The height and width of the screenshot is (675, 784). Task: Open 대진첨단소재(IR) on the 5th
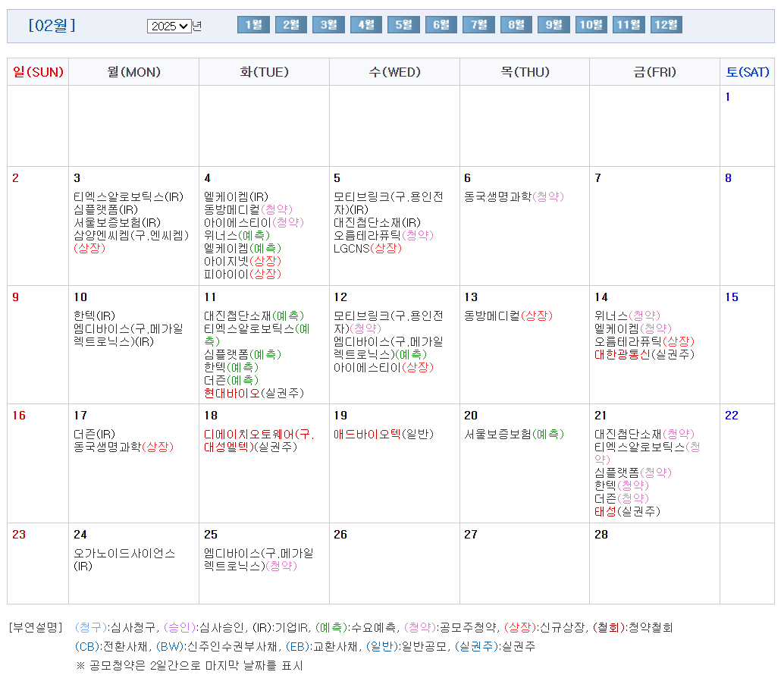pos(377,222)
